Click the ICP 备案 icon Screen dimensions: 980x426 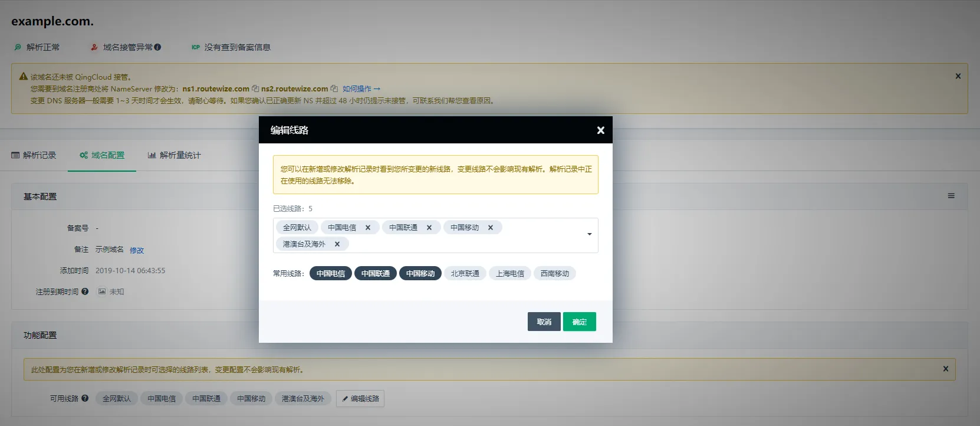[x=196, y=47]
